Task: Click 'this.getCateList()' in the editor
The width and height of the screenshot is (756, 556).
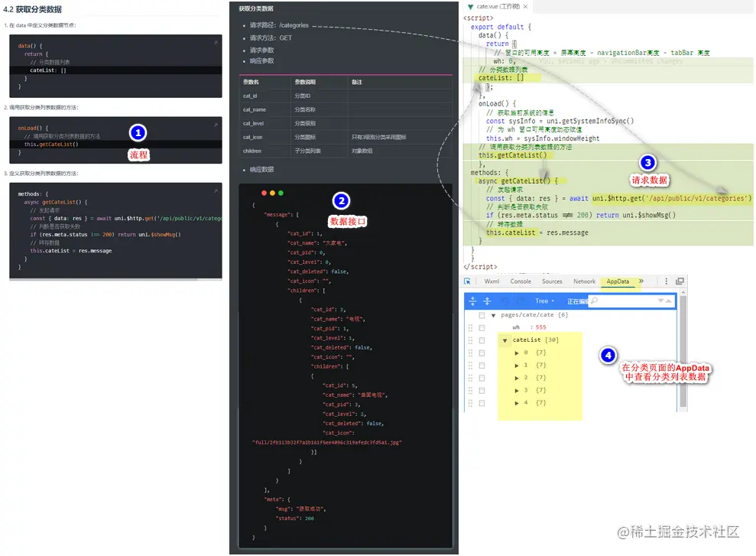Action: [x=512, y=155]
